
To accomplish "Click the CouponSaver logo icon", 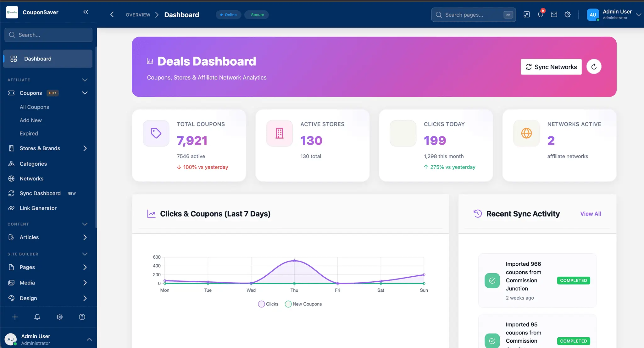I will tap(12, 12).
